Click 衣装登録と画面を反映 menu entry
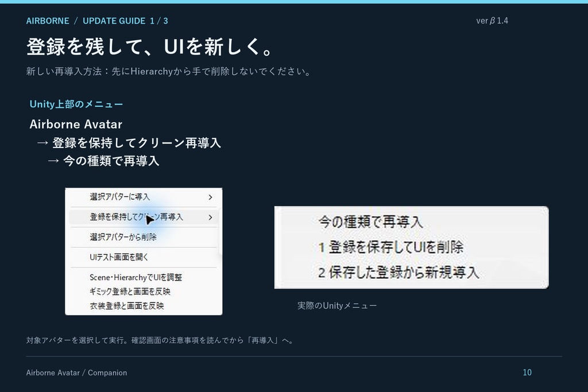This screenshot has width=588, height=392. point(144,306)
